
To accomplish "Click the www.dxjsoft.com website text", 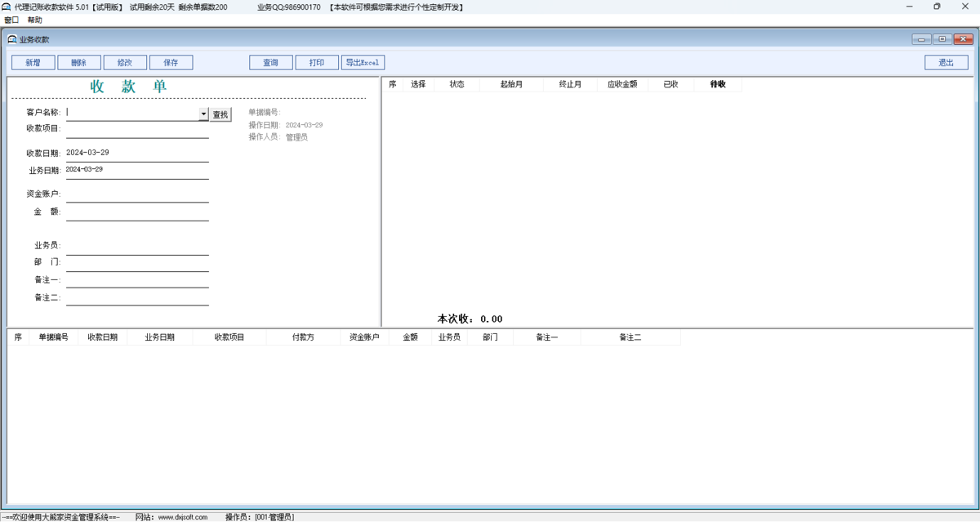I will [183, 517].
